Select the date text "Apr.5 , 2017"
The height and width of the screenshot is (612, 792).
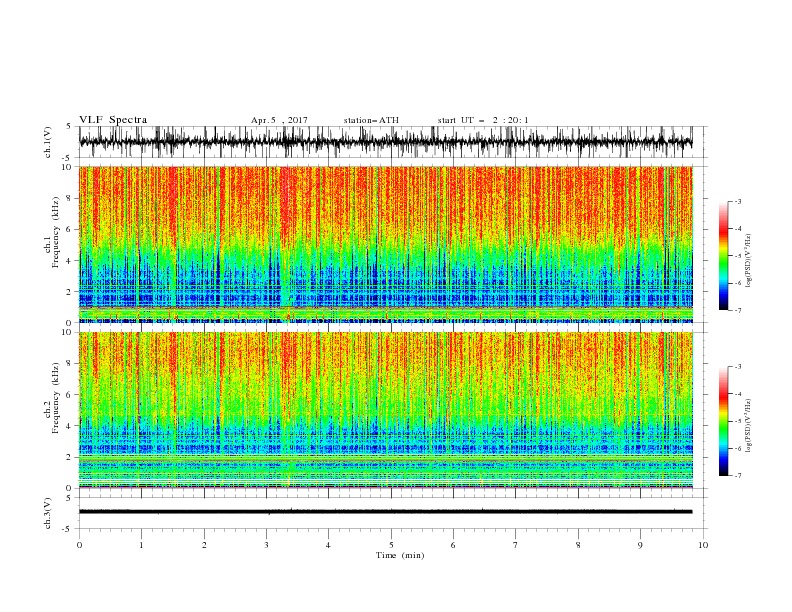pyautogui.click(x=279, y=120)
